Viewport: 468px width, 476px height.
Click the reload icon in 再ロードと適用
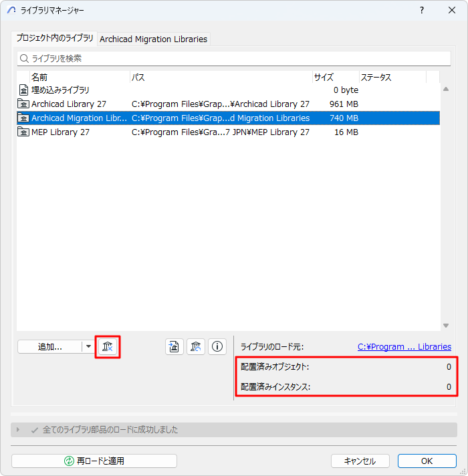[x=69, y=461]
